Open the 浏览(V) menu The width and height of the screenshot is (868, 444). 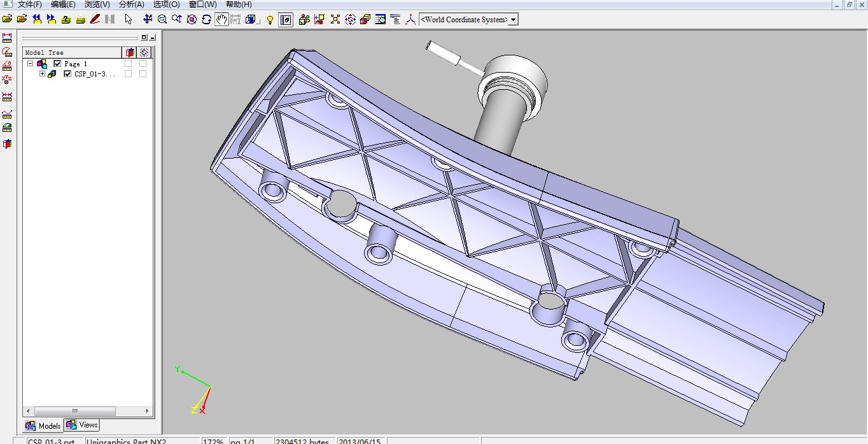click(97, 4)
